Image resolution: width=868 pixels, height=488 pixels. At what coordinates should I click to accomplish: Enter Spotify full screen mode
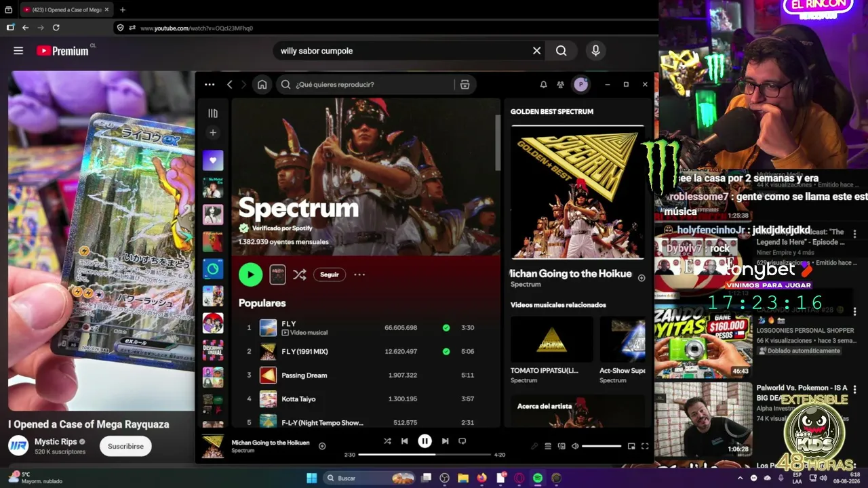[645, 446]
